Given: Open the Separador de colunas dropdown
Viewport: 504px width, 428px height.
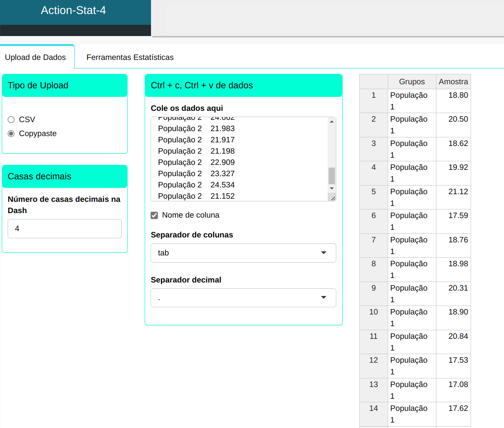Looking at the screenshot, I should [x=243, y=253].
